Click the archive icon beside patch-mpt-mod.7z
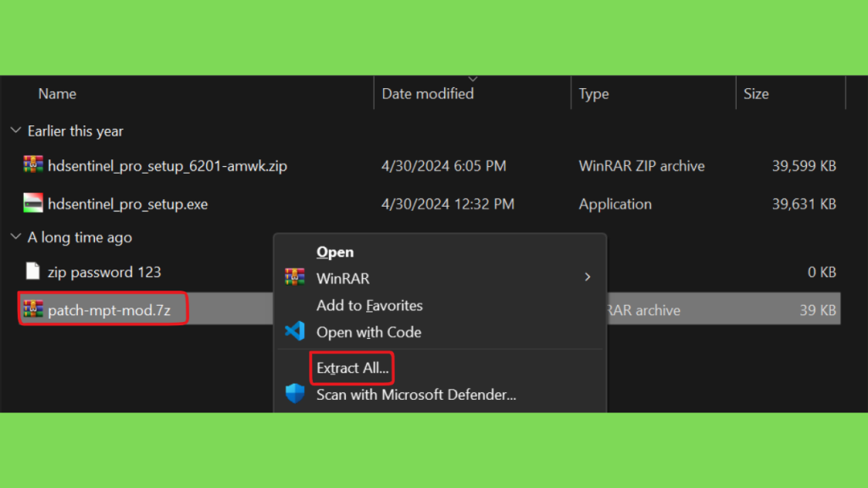This screenshot has width=868, height=488. tap(33, 308)
